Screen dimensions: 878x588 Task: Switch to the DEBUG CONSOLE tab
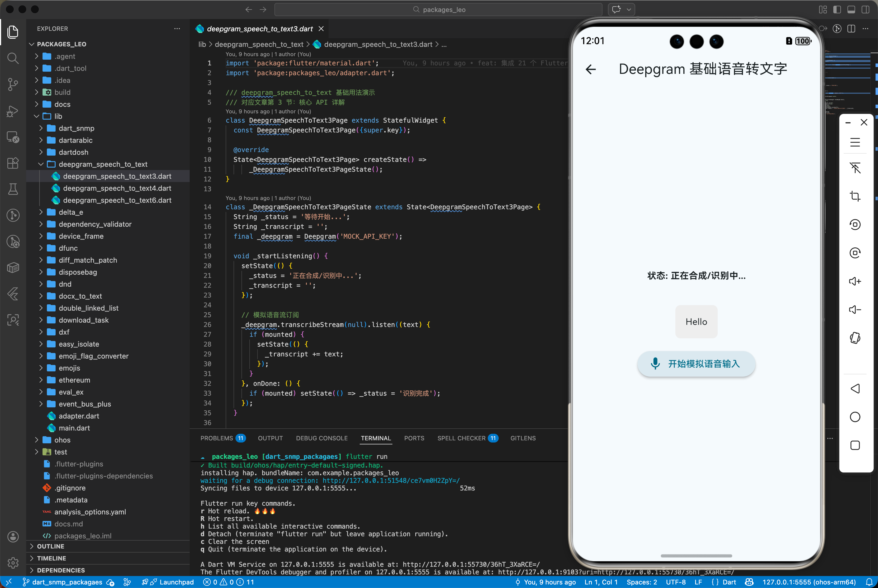[x=322, y=438]
